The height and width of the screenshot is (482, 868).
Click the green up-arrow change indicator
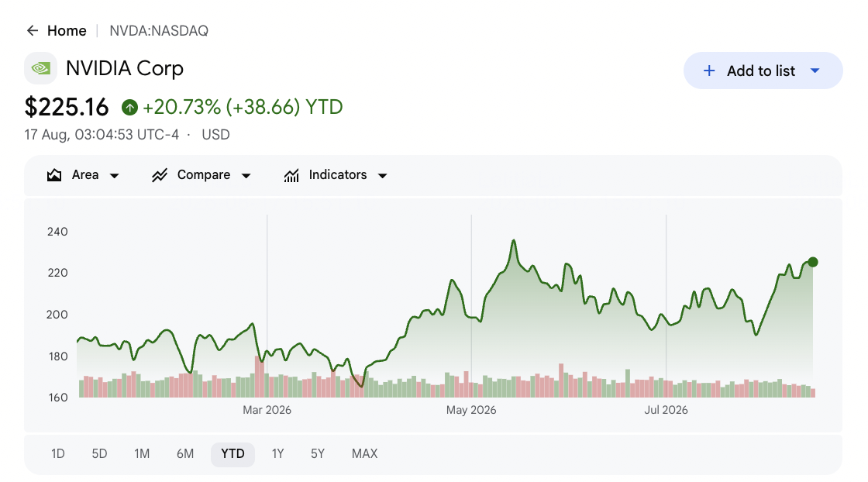point(129,108)
